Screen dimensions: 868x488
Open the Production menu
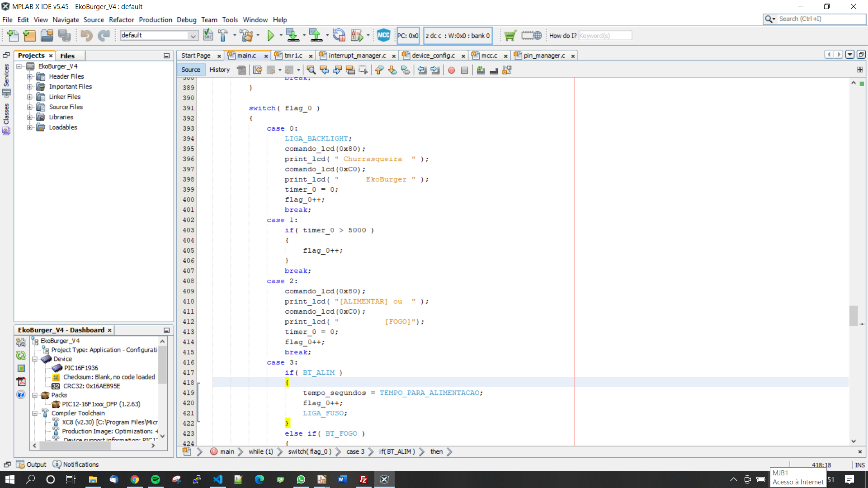point(155,20)
